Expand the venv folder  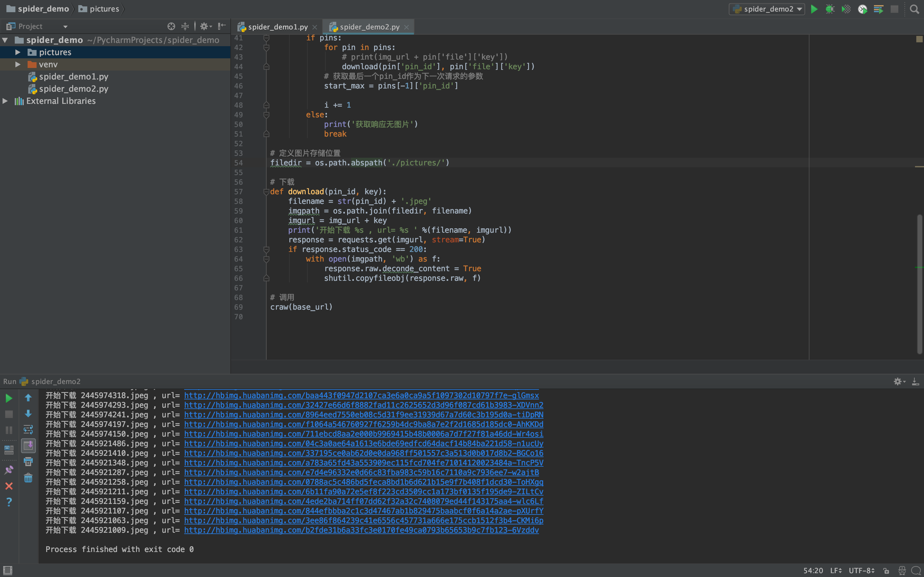(18, 64)
